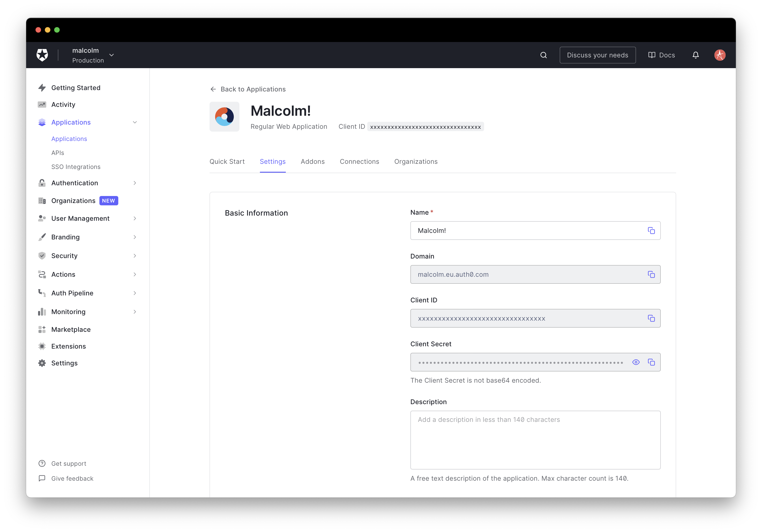Copy the Name field value

pos(651,231)
